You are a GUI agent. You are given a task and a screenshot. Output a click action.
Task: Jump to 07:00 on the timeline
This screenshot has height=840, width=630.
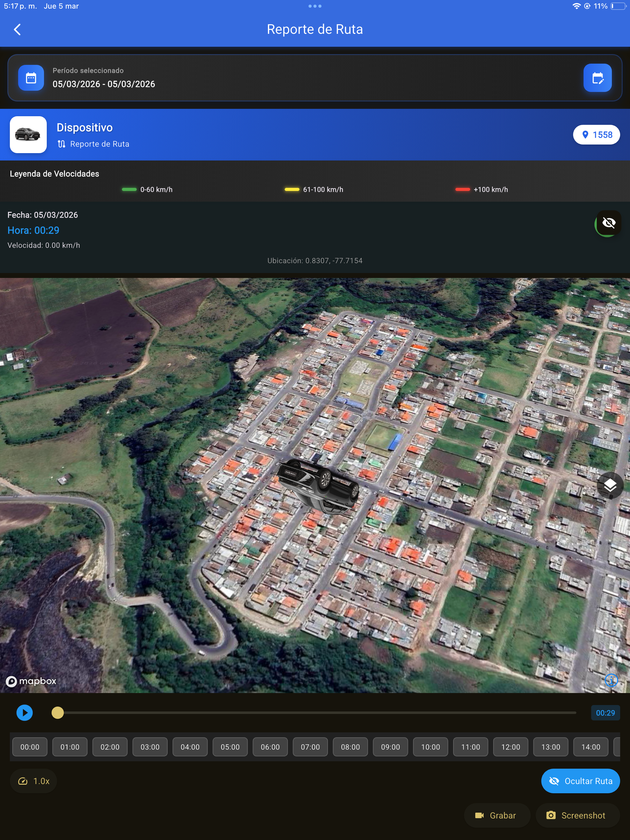tap(310, 747)
